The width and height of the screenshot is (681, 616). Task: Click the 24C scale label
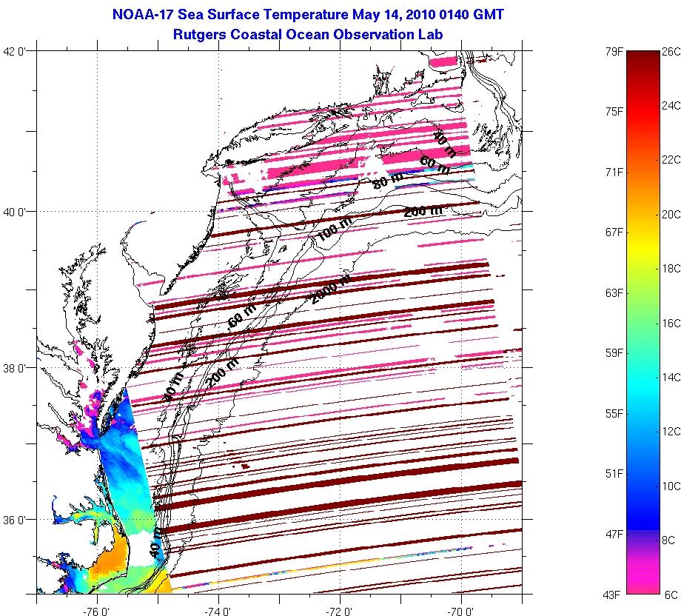[671, 106]
